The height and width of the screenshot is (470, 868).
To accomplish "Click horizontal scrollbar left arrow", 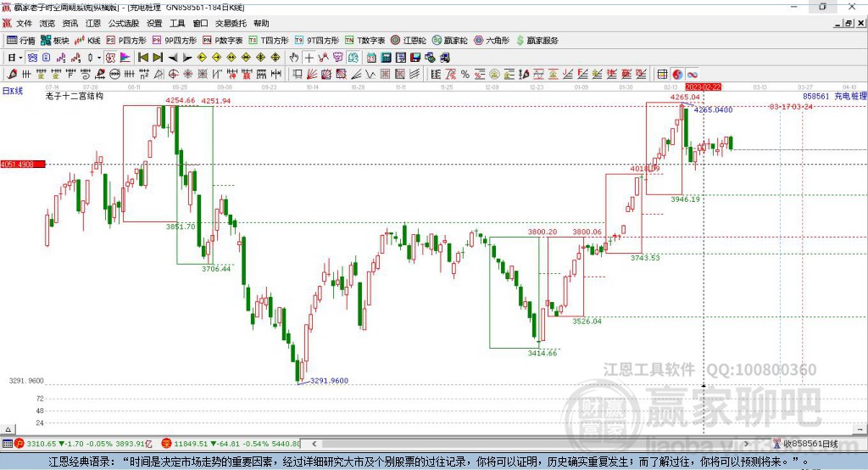I will coord(314,444).
